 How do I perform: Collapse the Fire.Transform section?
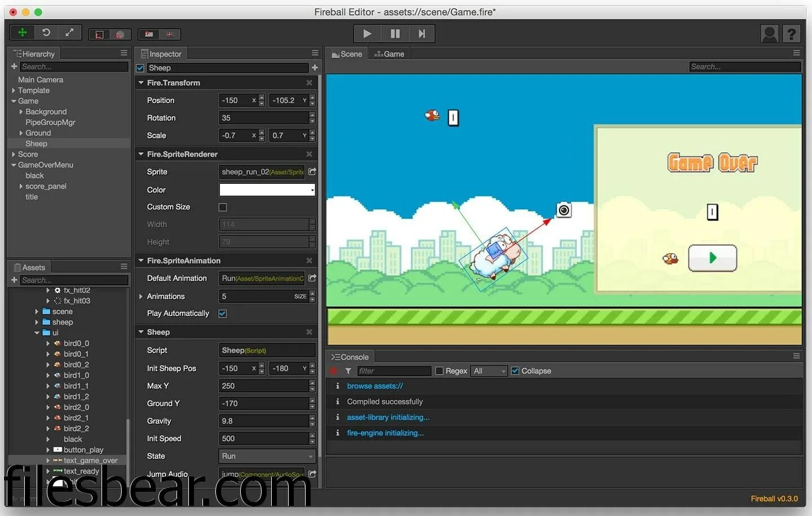(141, 83)
